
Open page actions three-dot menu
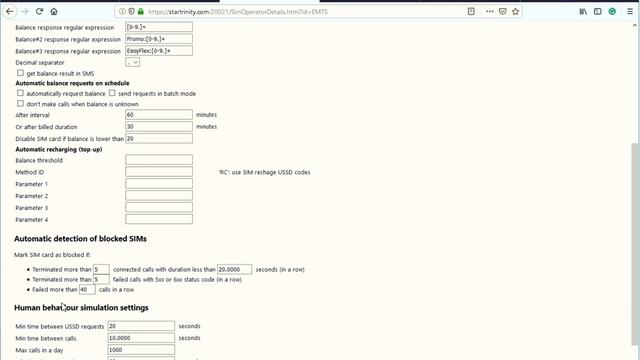[489, 11]
